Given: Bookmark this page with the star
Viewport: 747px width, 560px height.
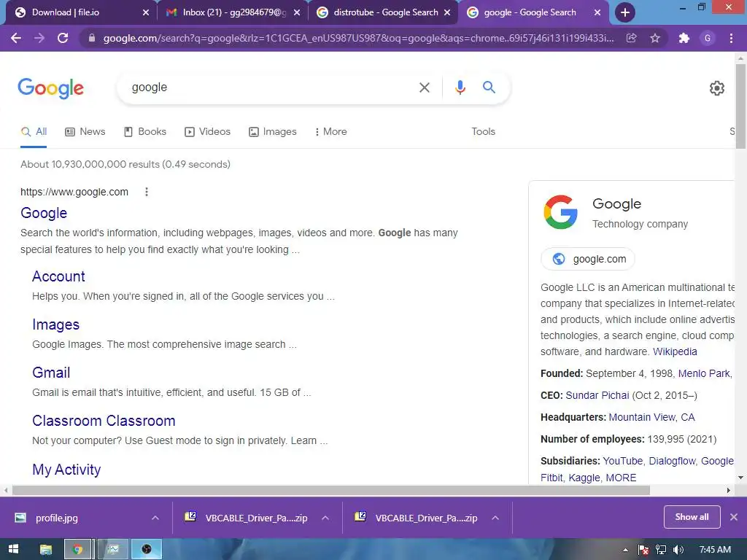Looking at the screenshot, I should (655, 38).
